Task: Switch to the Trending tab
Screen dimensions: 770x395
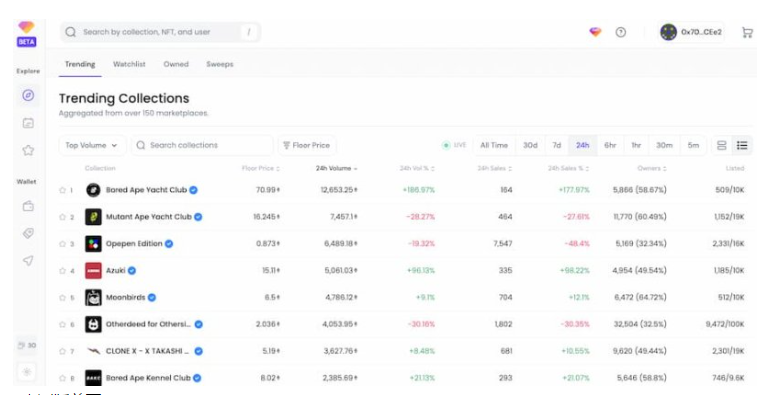Action: [80, 64]
